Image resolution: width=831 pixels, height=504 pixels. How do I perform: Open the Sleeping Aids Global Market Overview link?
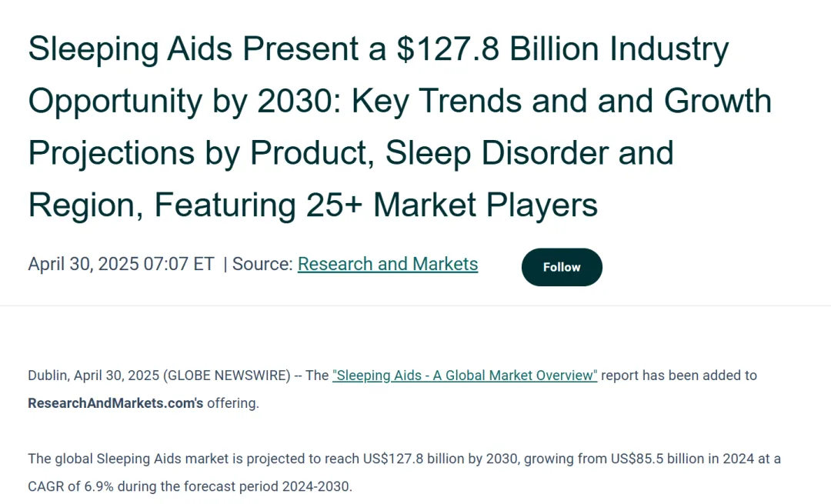tap(464, 375)
